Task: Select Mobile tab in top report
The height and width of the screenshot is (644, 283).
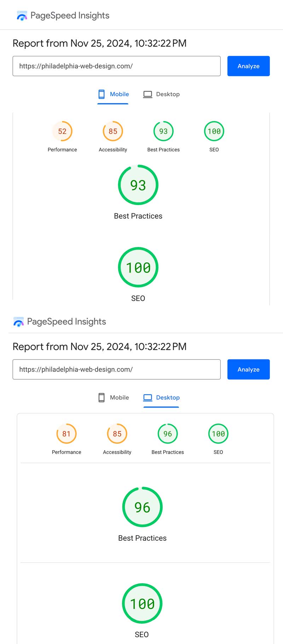Action: [x=113, y=94]
